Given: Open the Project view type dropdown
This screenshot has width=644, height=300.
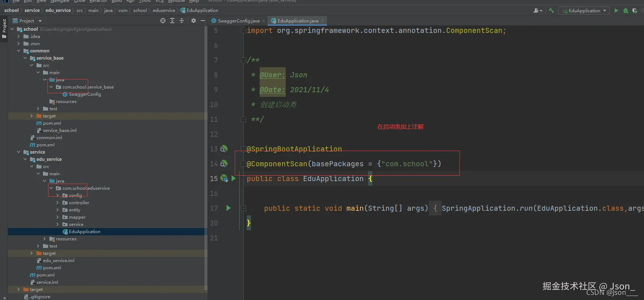Looking at the screenshot, I should [27, 21].
